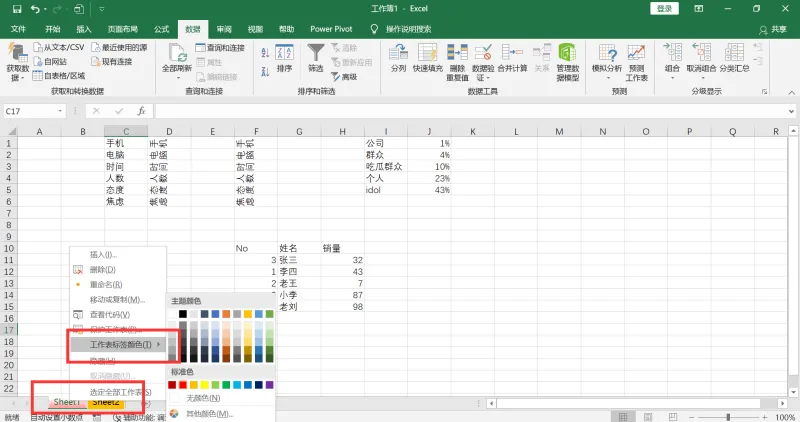This screenshot has width=800, height=422.
Task: Choose Rename (重命名) in the sheet context menu
Action: click(118, 285)
